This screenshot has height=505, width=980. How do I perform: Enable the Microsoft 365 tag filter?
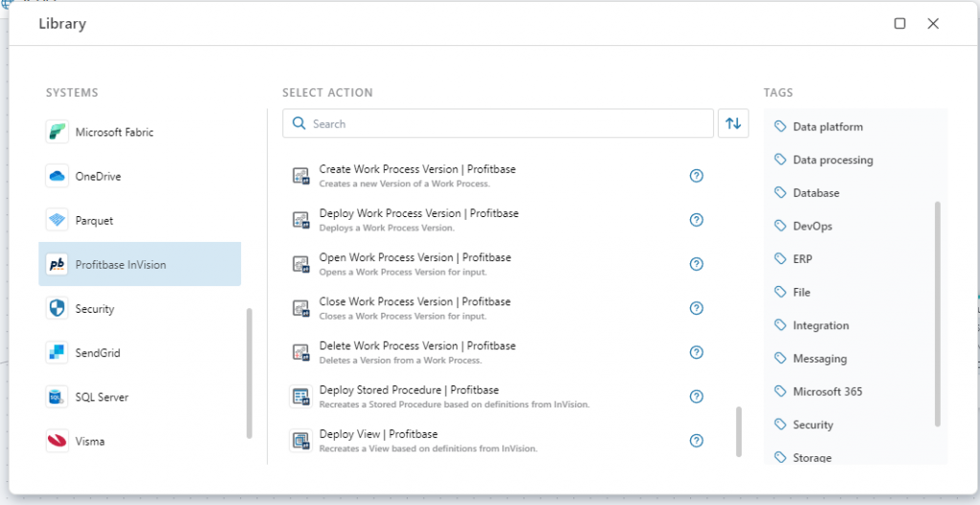tap(827, 391)
